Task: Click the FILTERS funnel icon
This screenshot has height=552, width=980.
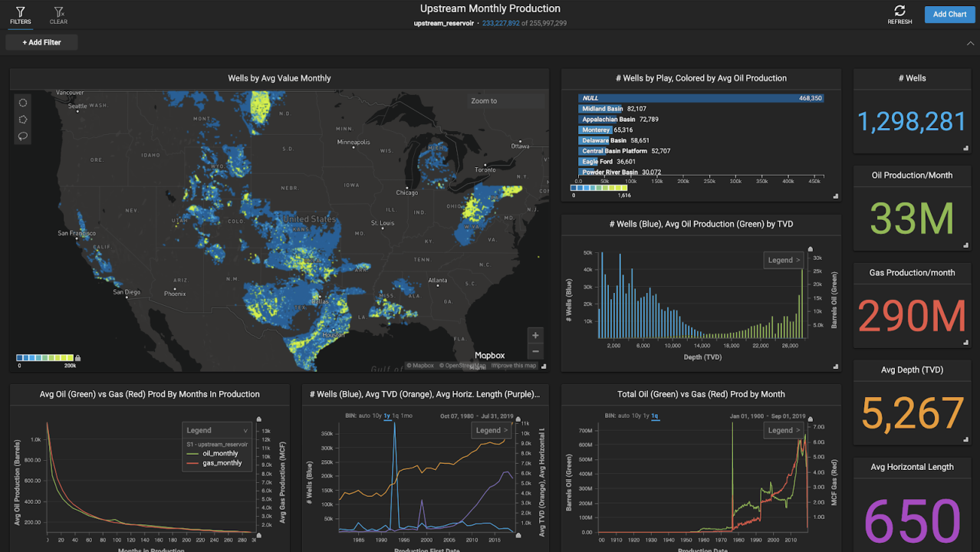Action: [21, 11]
